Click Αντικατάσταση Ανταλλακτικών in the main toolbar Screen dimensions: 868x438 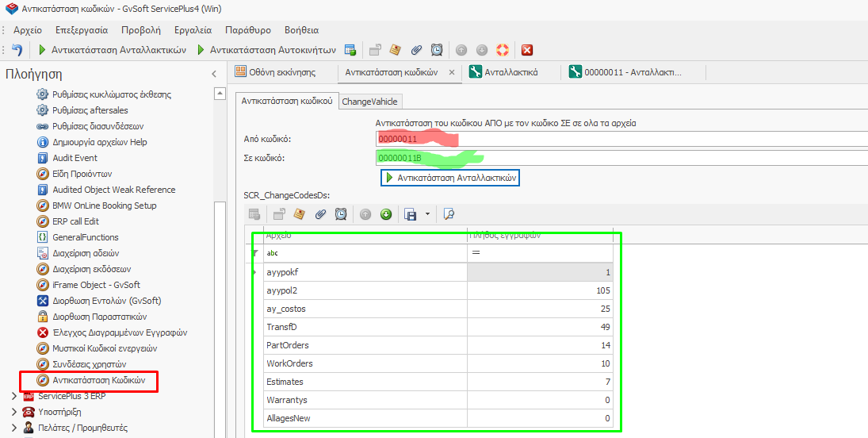(x=113, y=50)
